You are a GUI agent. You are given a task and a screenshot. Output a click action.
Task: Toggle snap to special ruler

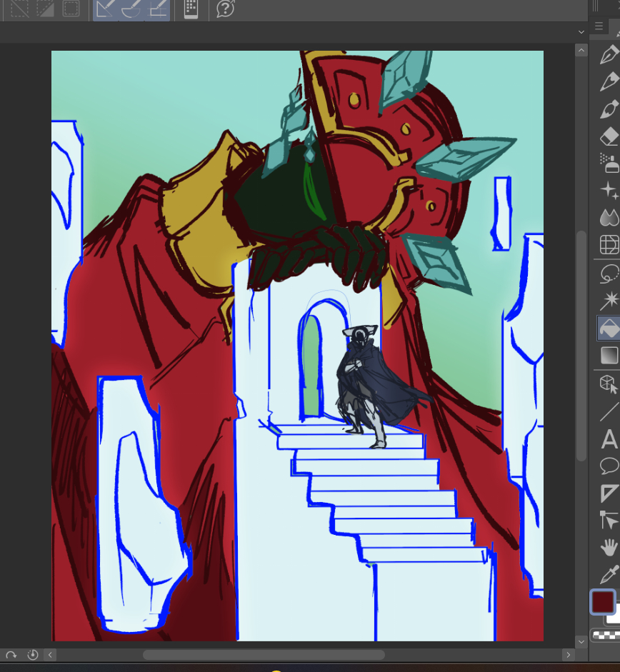pyautogui.click(x=131, y=9)
